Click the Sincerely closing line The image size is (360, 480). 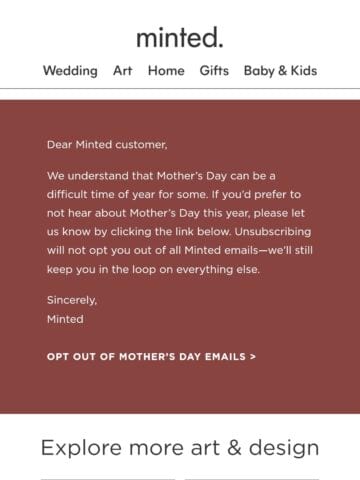(x=72, y=300)
